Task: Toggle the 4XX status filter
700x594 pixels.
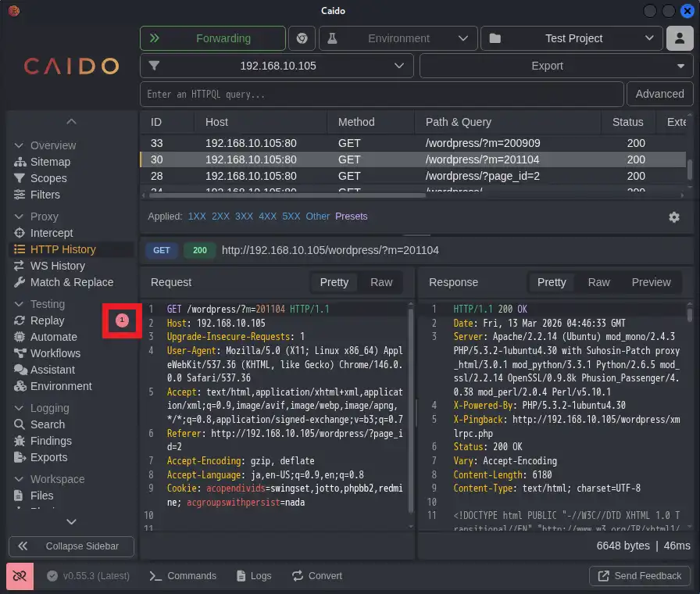Action: pyautogui.click(x=267, y=216)
